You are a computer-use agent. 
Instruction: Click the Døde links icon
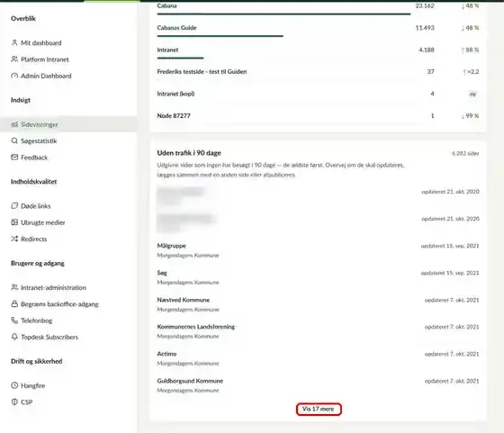pos(14,206)
